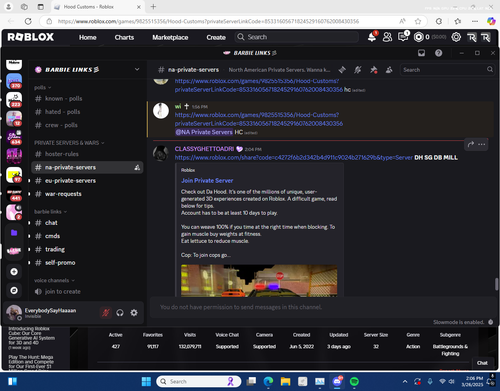The image size is (500, 391).
Task: Open eu-private-servers channel
Action: pyautogui.click(x=70, y=181)
